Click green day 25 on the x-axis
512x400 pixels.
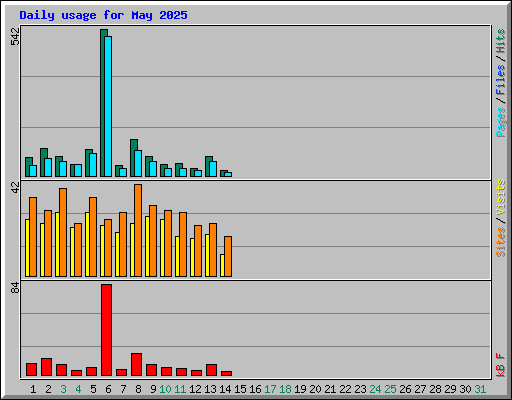(x=390, y=389)
